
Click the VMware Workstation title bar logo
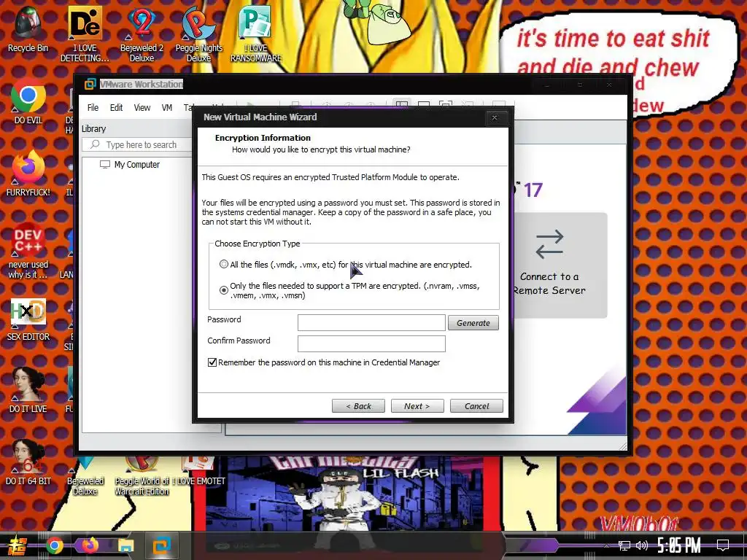(90, 85)
